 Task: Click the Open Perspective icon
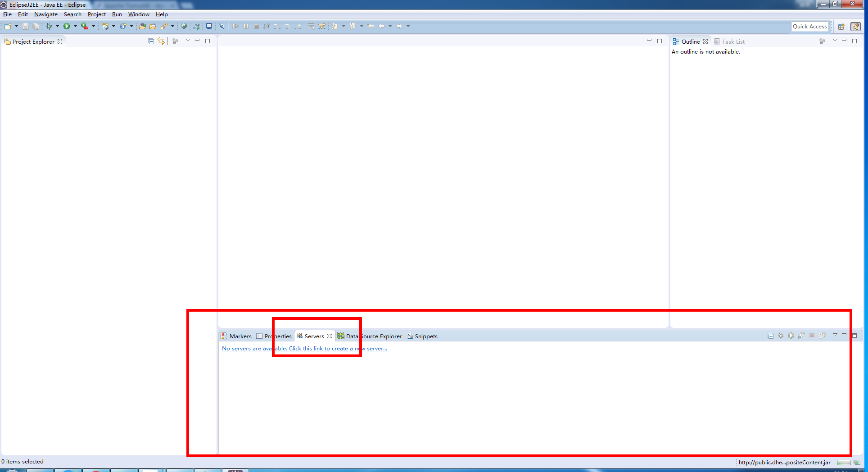841,27
